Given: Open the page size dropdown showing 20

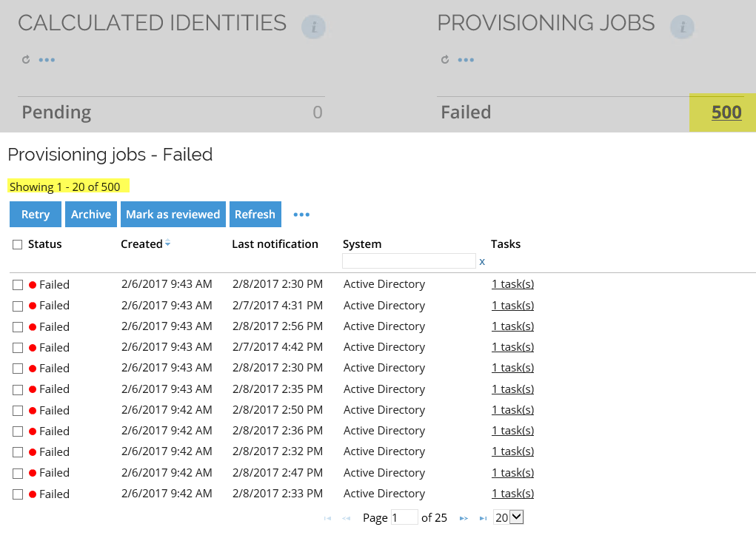Looking at the screenshot, I should (x=508, y=517).
